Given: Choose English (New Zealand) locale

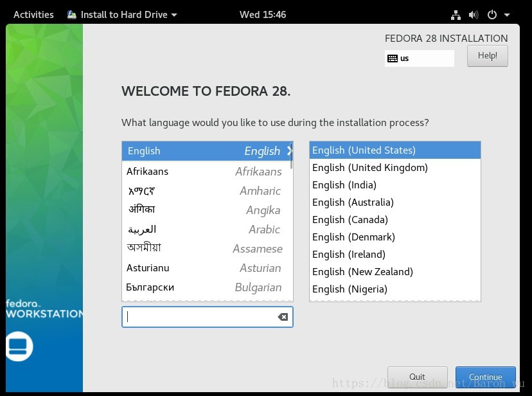Looking at the screenshot, I should coord(395,271).
